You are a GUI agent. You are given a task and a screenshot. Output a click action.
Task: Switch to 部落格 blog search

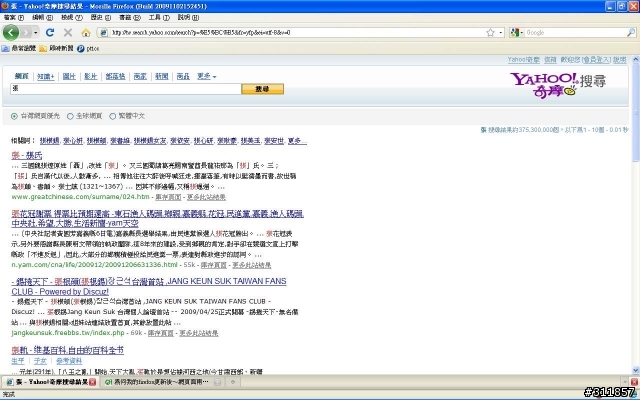[x=115, y=76]
